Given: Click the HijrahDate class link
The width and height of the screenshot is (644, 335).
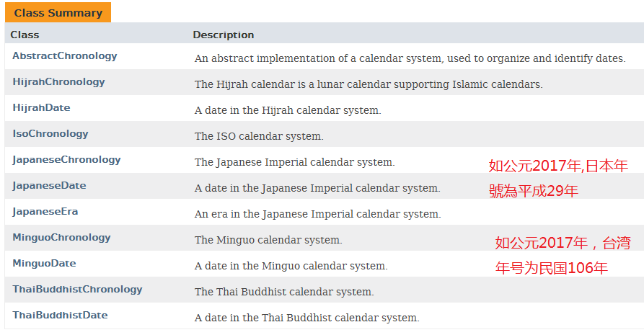Looking at the screenshot, I should pos(41,107).
